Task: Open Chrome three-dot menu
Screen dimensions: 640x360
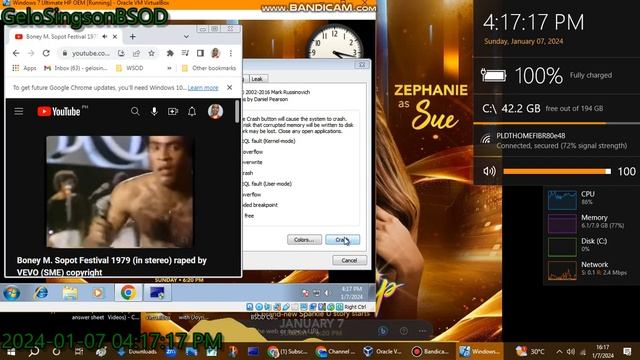Action: [x=231, y=53]
